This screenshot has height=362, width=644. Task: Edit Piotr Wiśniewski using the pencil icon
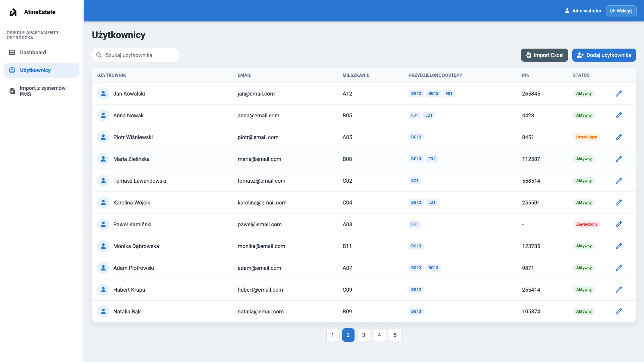[x=619, y=137]
